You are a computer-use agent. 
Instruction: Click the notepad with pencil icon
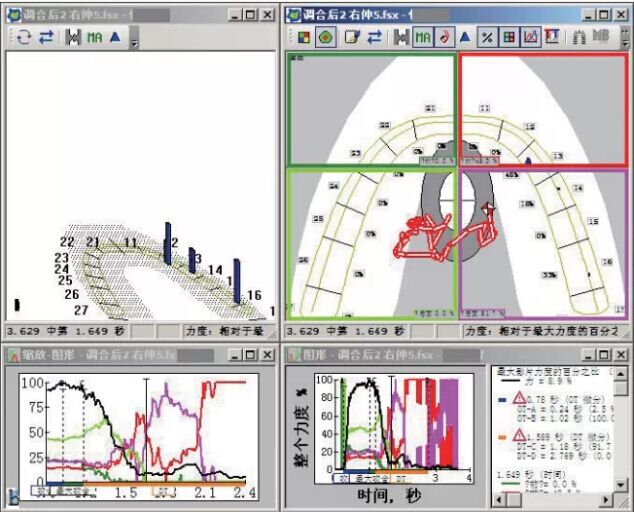click(x=352, y=37)
